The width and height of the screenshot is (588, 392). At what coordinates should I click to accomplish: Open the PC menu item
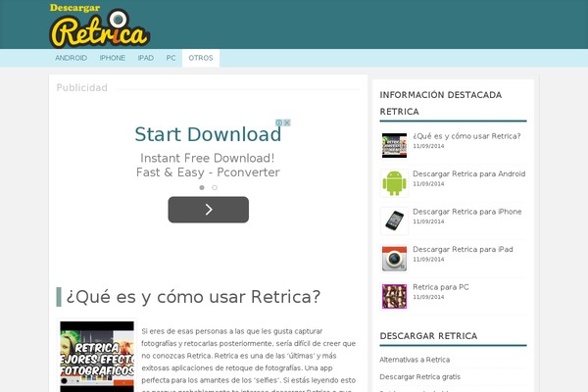point(171,58)
